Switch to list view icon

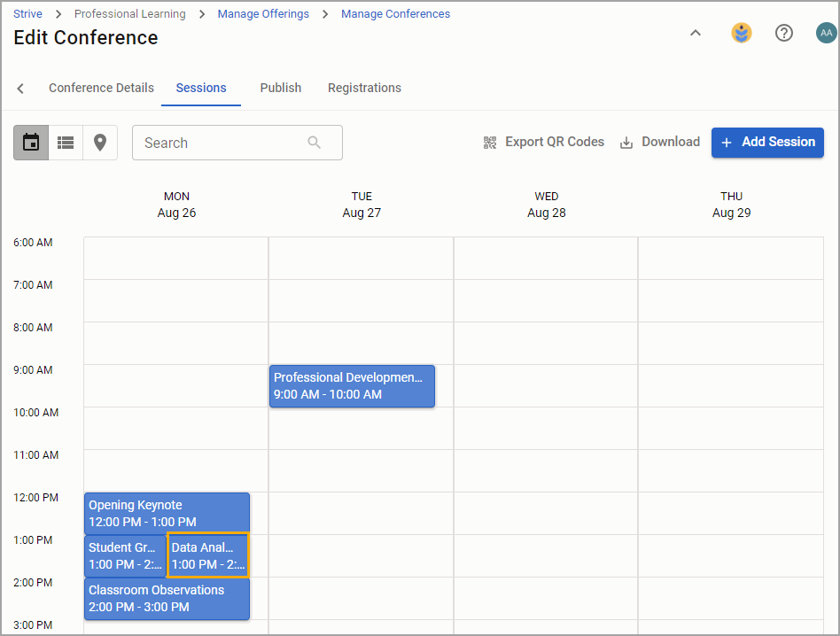[66, 143]
